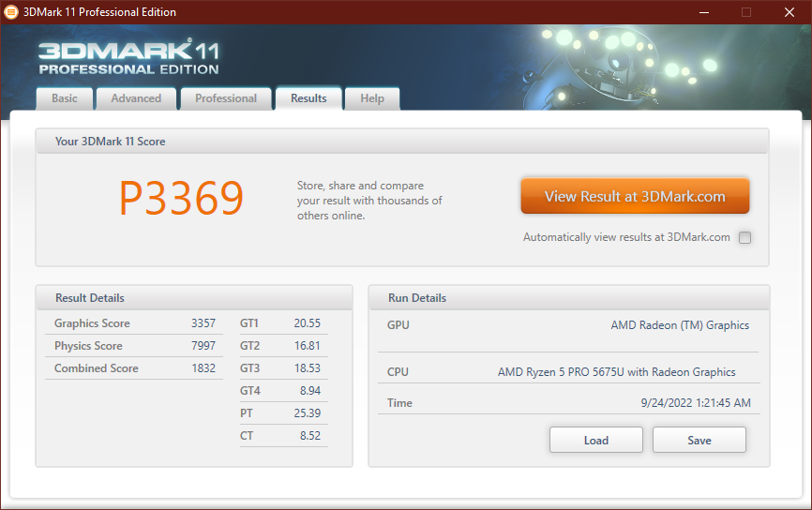Click the Graphics Score label
This screenshot has height=510, width=812.
(x=92, y=323)
